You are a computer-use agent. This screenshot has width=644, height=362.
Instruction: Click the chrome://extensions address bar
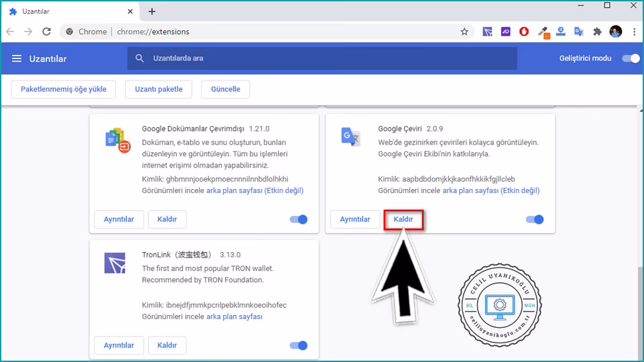coord(267,32)
